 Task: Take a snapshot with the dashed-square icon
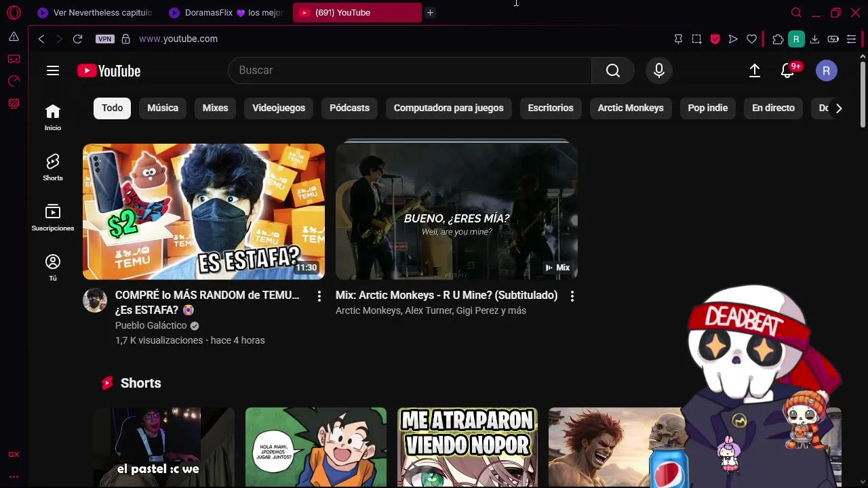click(696, 39)
